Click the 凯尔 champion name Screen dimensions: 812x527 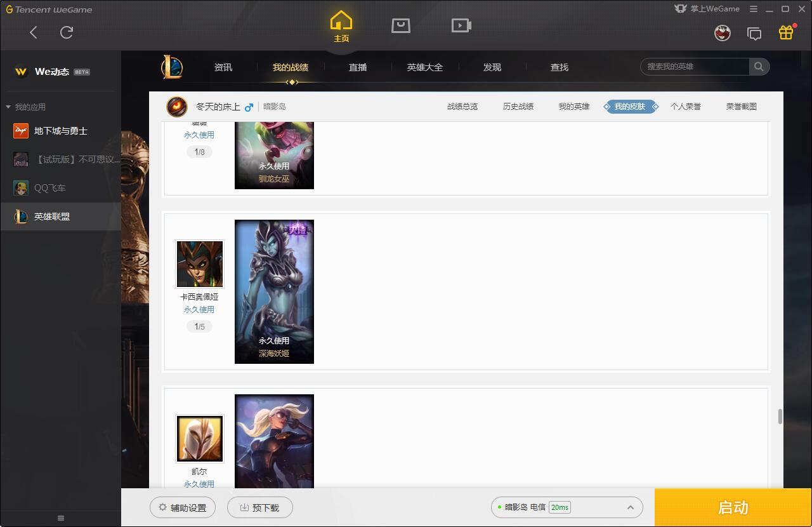point(199,472)
